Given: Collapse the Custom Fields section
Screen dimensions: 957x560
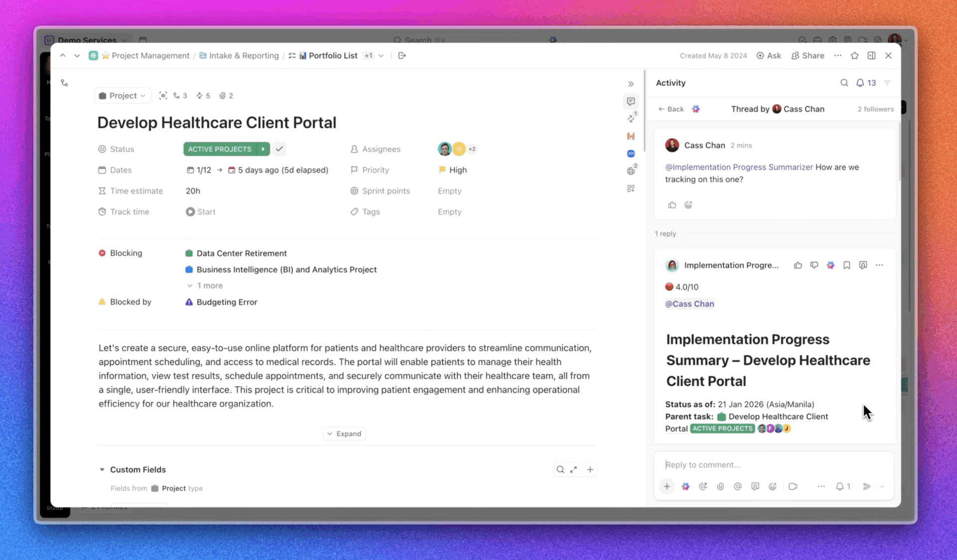Looking at the screenshot, I should pos(102,469).
